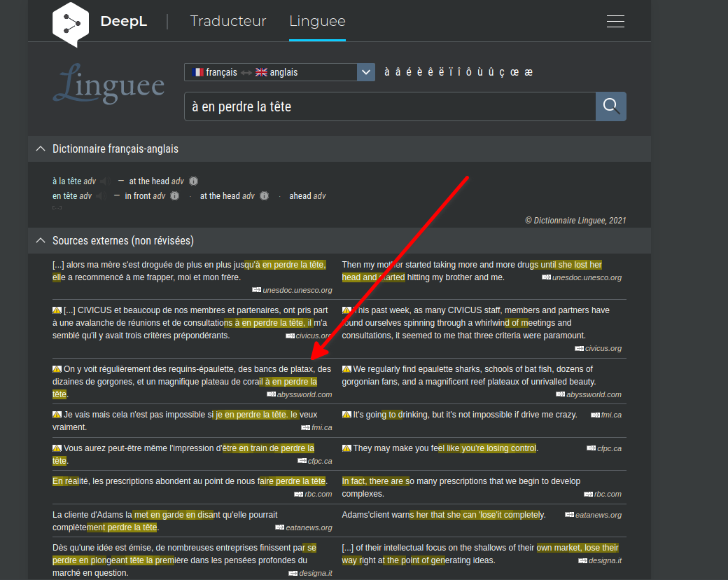Play audio for "à la tête"
728x580 pixels.
[105, 181]
